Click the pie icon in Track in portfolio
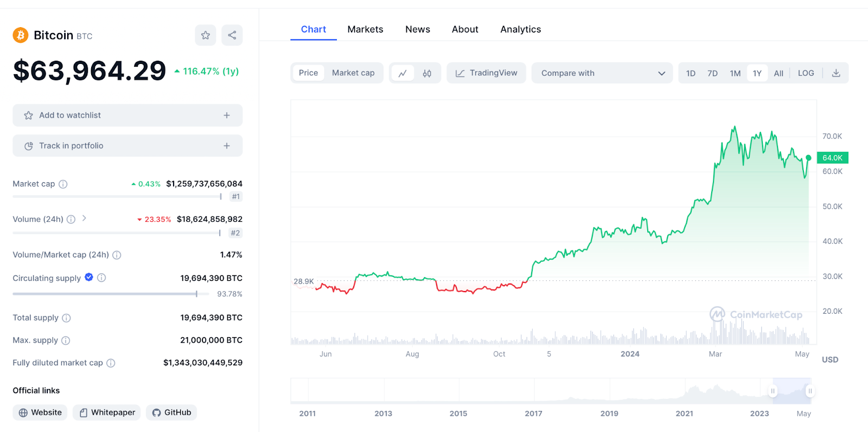The image size is (868, 432). click(x=29, y=146)
